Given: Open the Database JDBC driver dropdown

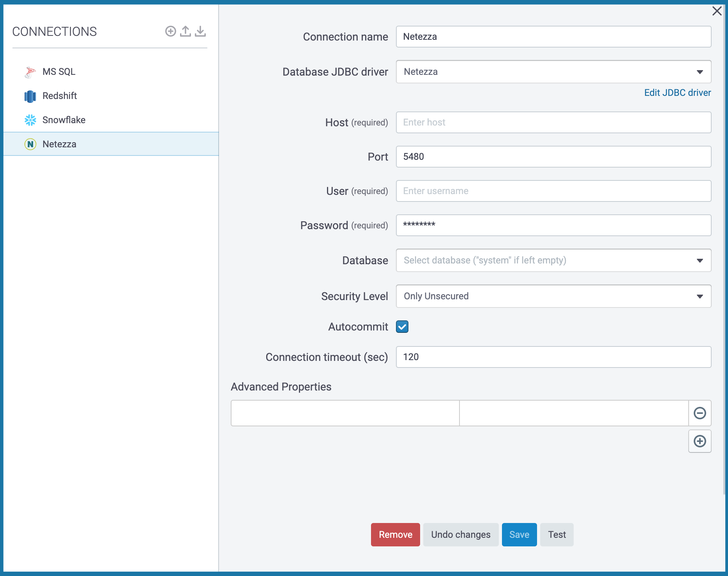Looking at the screenshot, I should (x=553, y=72).
